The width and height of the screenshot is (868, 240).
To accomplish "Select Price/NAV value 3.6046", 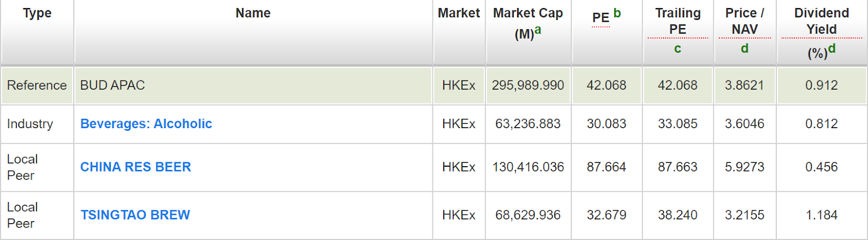I will (x=745, y=124).
